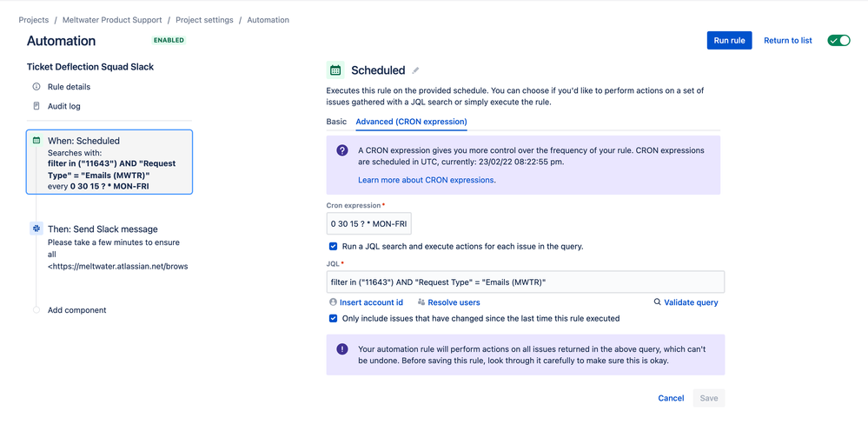
Task: Click the Cancel button
Action: (x=671, y=398)
